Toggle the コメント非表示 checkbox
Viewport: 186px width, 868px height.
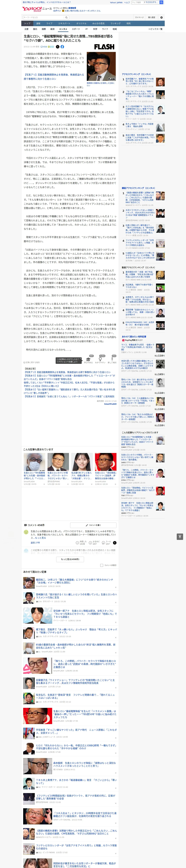coord(102,565)
